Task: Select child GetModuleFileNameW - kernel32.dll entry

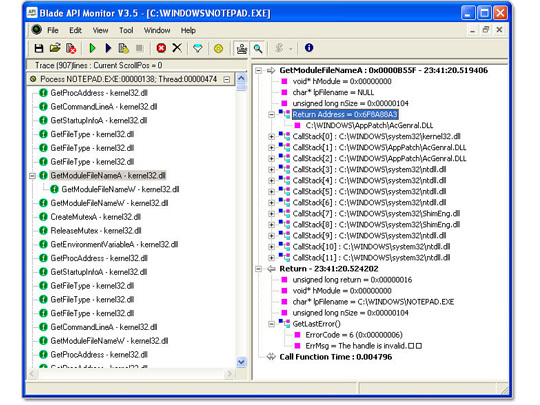Action: (120, 189)
